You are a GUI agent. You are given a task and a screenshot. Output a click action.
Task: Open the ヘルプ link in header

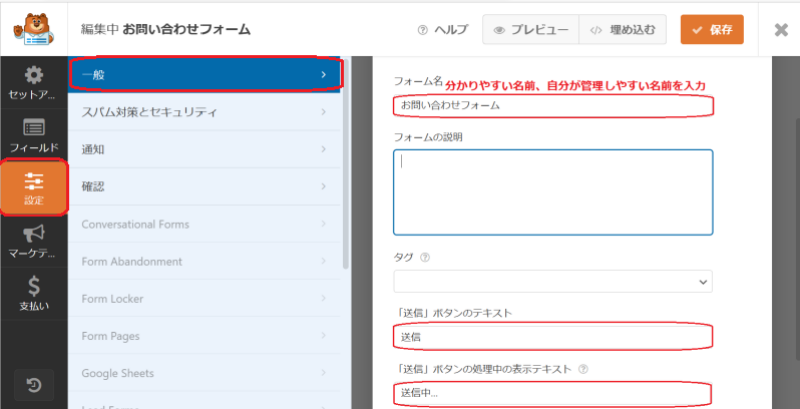pyautogui.click(x=442, y=30)
